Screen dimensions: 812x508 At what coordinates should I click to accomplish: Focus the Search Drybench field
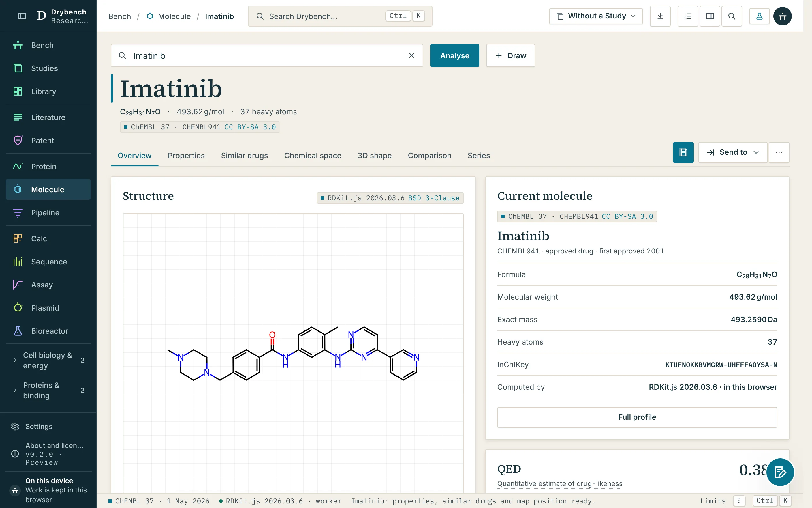point(340,16)
